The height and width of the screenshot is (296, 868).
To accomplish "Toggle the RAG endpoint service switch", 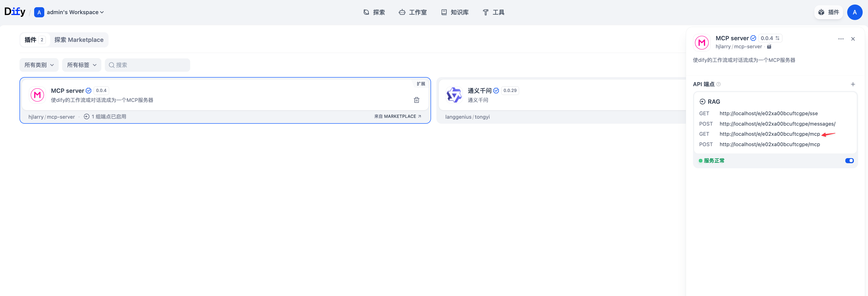I will click(850, 161).
